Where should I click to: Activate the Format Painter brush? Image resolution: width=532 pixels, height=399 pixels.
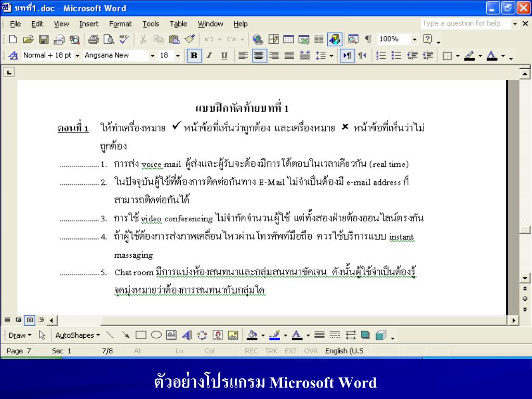tap(189, 39)
